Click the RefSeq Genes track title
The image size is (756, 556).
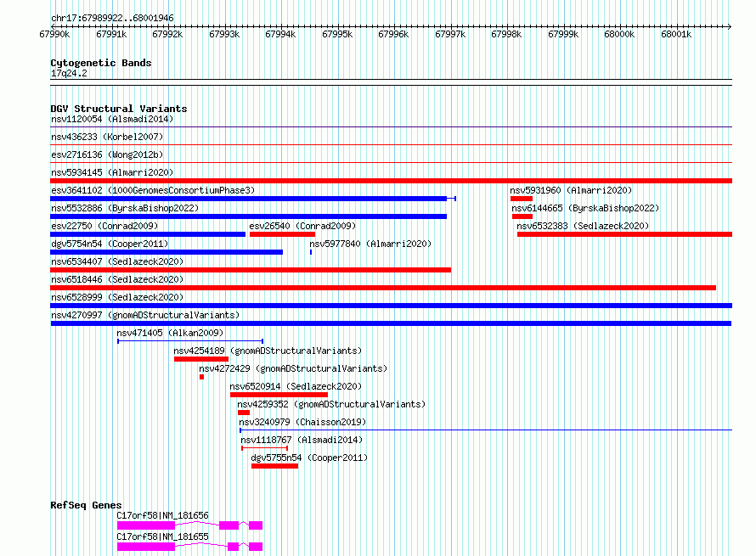pos(86,505)
